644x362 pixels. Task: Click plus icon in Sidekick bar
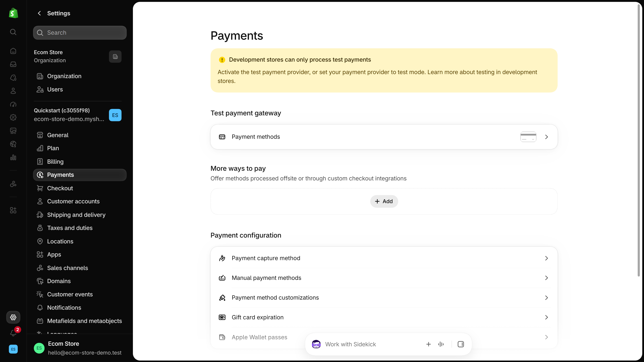coord(429,344)
